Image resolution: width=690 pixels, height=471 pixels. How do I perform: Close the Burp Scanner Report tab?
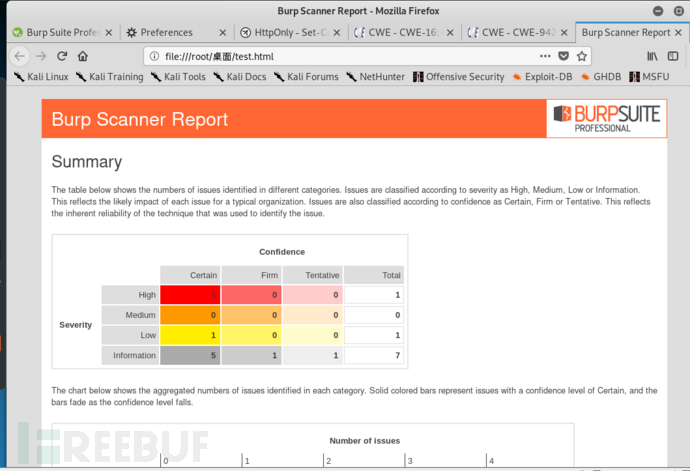[678, 33]
